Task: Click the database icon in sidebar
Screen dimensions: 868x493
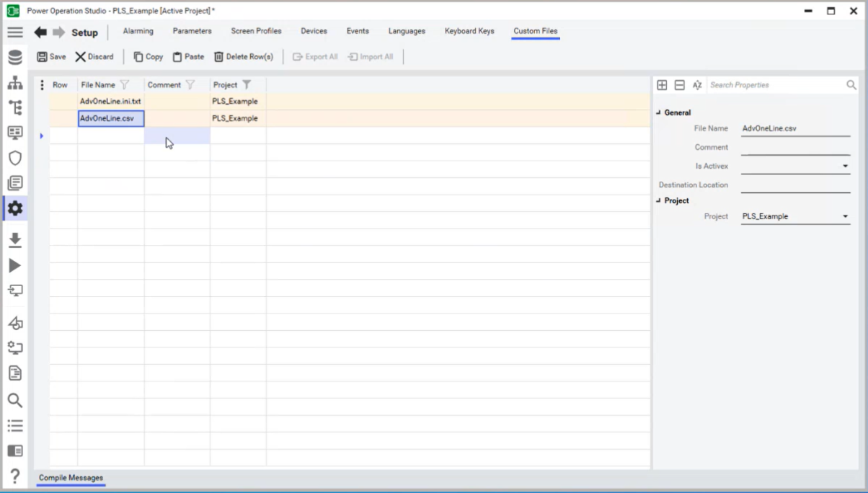Action: (x=14, y=58)
